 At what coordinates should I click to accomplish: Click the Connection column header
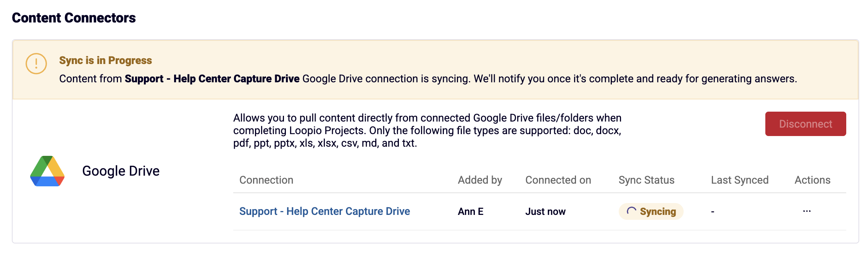point(266,180)
